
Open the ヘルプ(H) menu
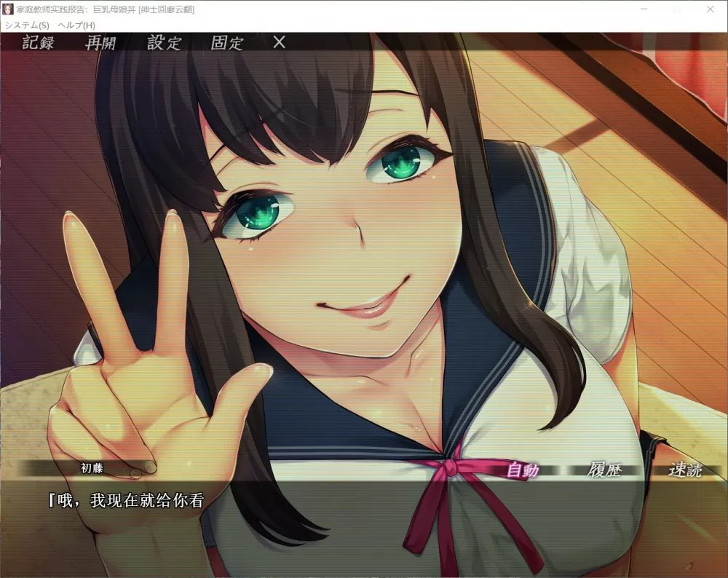(x=76, y=25)
